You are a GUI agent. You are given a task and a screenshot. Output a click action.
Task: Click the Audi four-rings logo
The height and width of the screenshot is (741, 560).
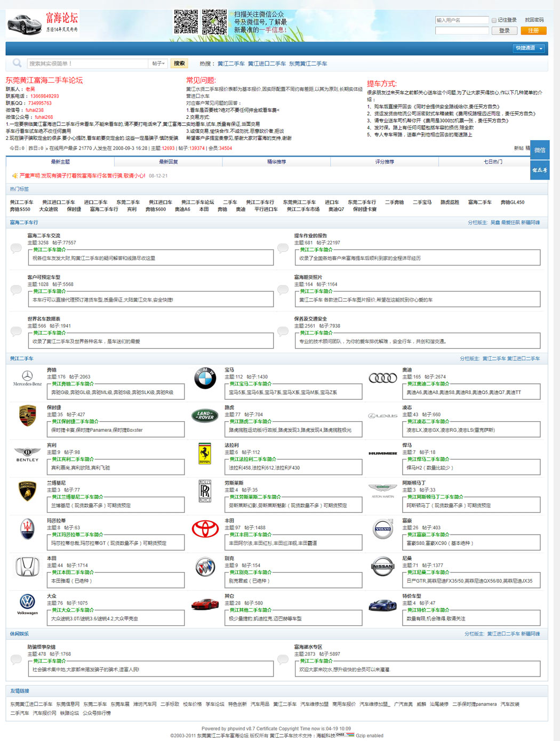[x=383, y=378]
